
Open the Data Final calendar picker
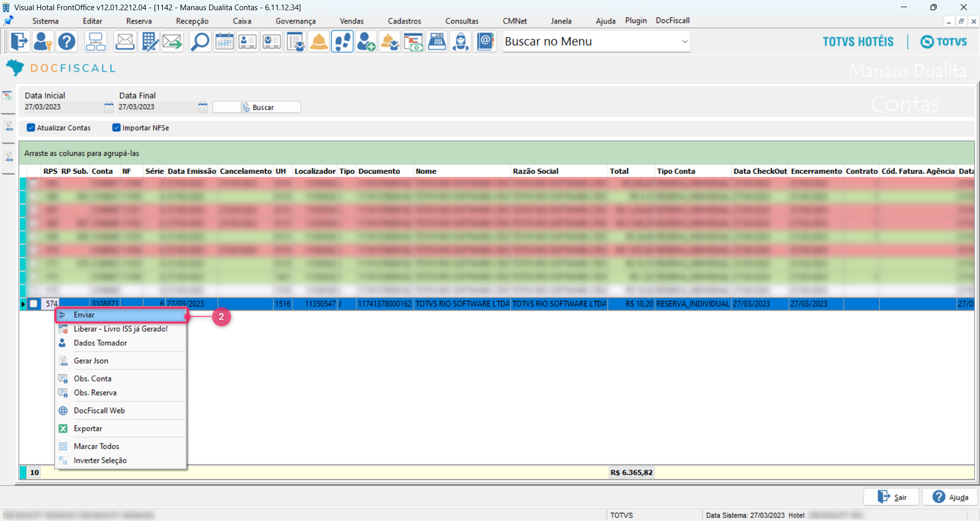click(203, 107)
